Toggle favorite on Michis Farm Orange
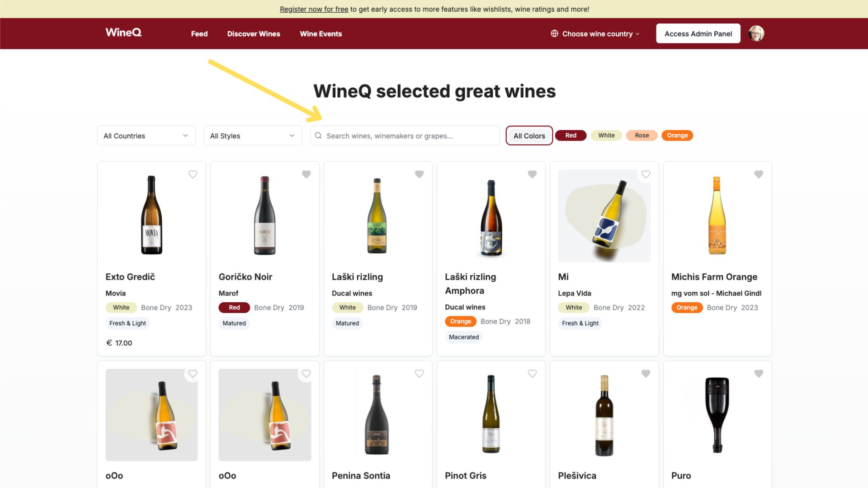This screenshot has width=868, height=488. 759,174
